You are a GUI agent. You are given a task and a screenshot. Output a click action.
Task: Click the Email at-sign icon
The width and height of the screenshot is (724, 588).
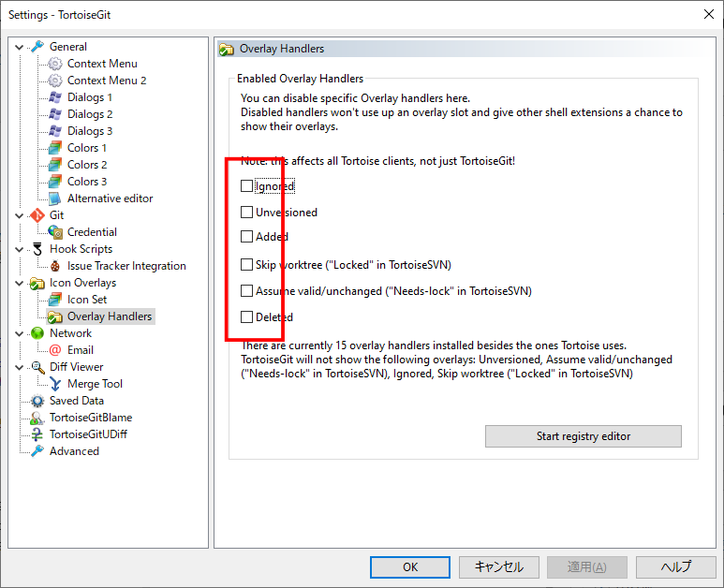55,350
